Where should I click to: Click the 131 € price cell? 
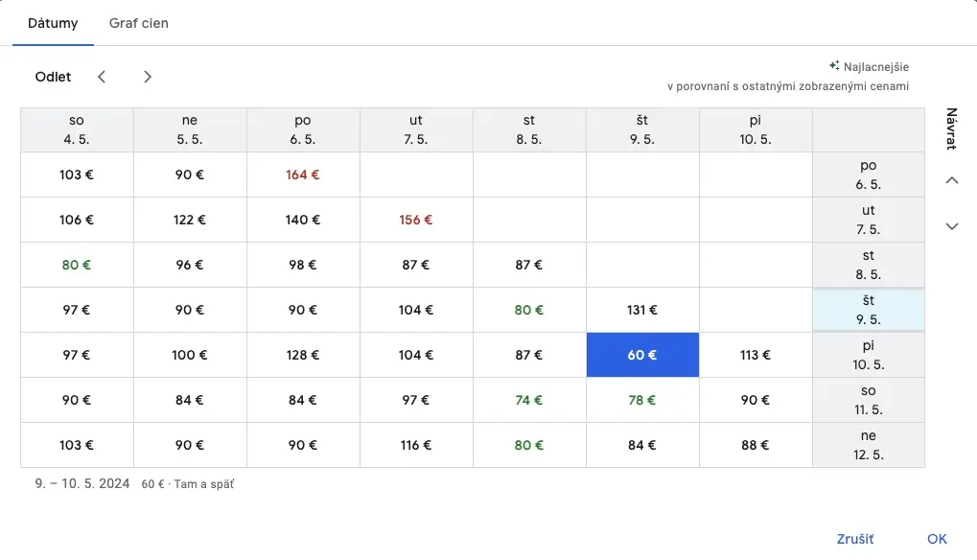pyautogui.click(x=642, y=310)
